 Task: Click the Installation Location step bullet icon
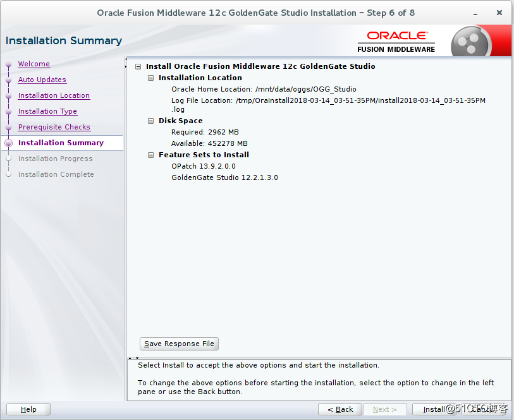(9, 95)
